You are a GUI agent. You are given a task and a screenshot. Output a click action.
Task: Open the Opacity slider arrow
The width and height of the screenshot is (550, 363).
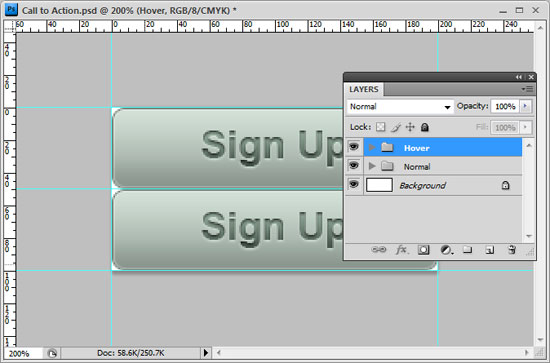pos(525,106)
